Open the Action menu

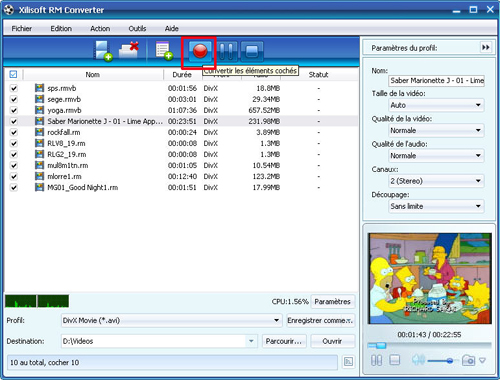tap(100, 29)
